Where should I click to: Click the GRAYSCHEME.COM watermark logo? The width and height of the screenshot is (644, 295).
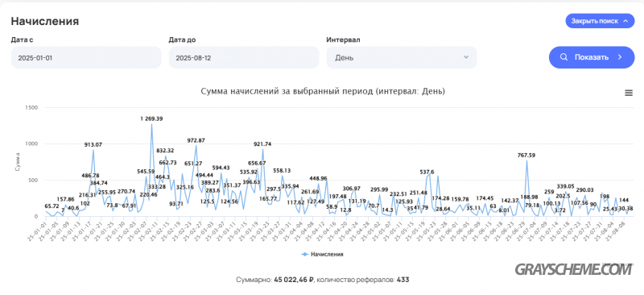pyautogui.click(x=573, y=269)
